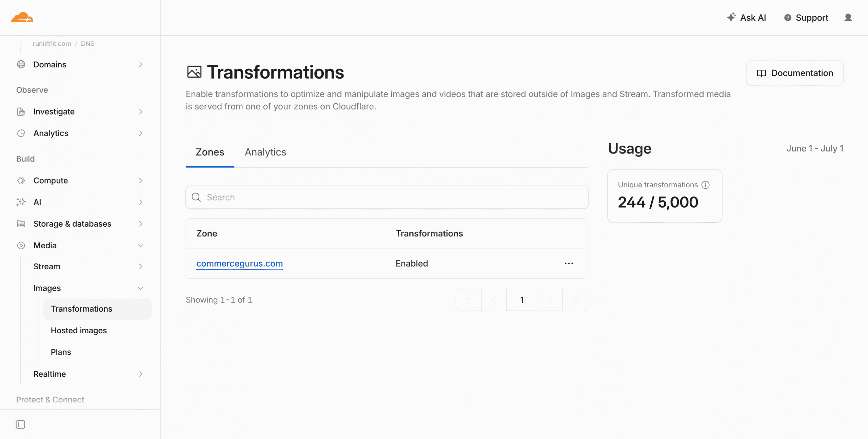Click the Compute diamond icon
Image resolution: width=868 pixels, height=439 pixels.
click(x=21, y=181)
